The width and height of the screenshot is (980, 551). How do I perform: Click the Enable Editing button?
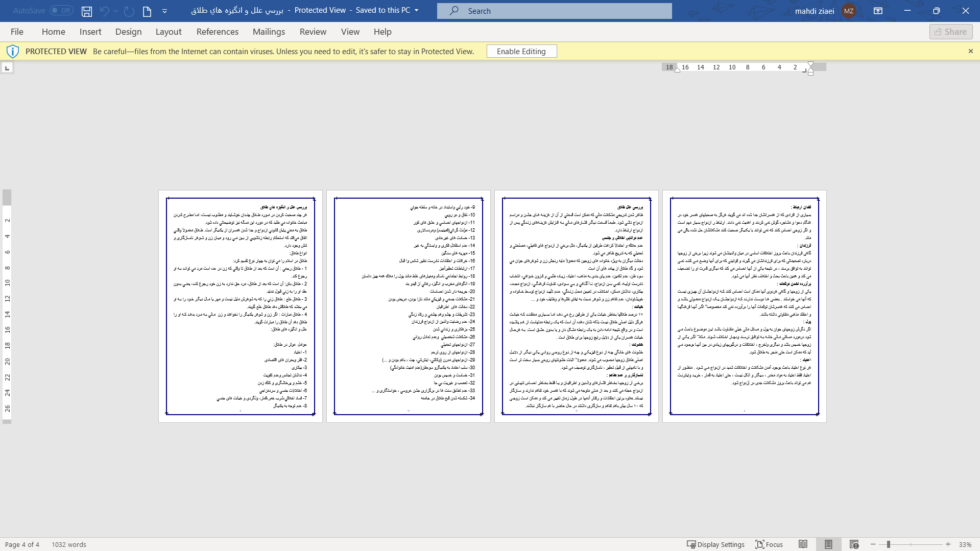[521, 51]
